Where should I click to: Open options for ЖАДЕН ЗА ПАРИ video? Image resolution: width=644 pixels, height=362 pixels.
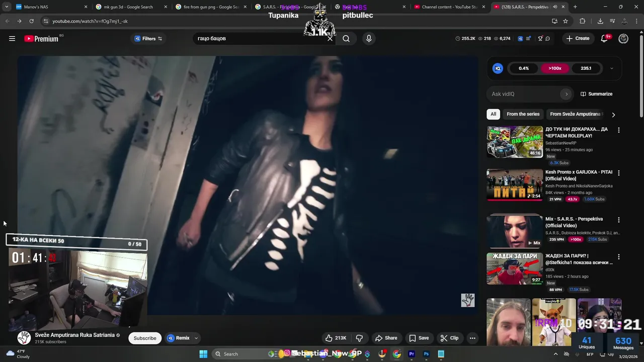(619, 257)
